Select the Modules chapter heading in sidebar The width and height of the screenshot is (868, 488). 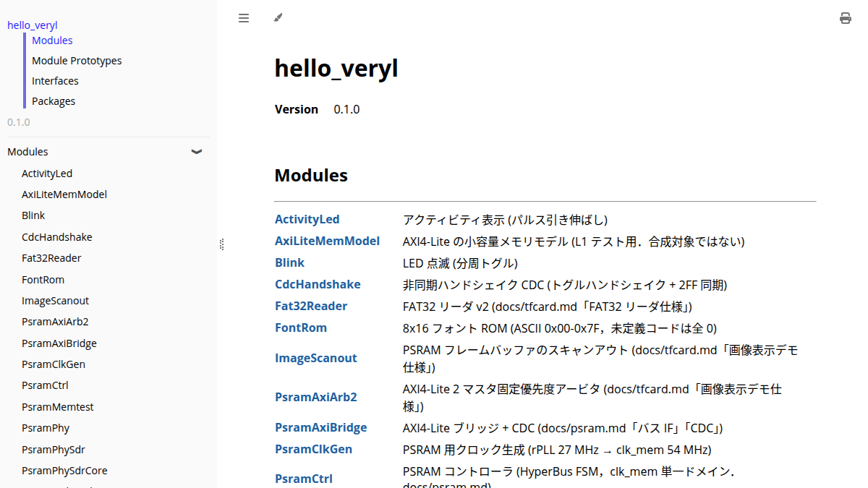(x=27, y=152)
